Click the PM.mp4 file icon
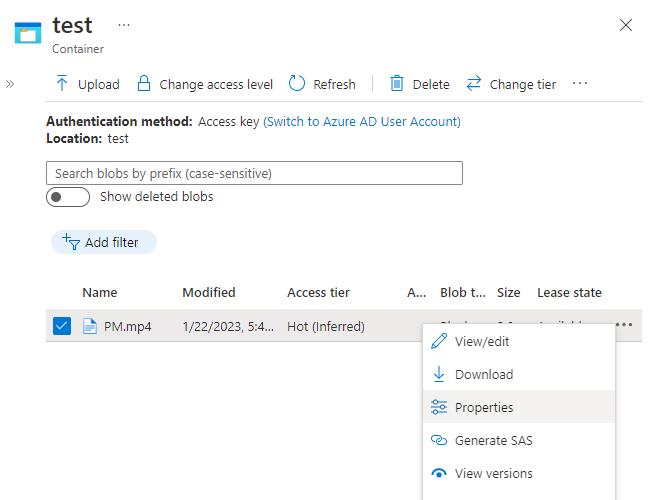Viewport: 656px width, 500px height. click(90, 326)
